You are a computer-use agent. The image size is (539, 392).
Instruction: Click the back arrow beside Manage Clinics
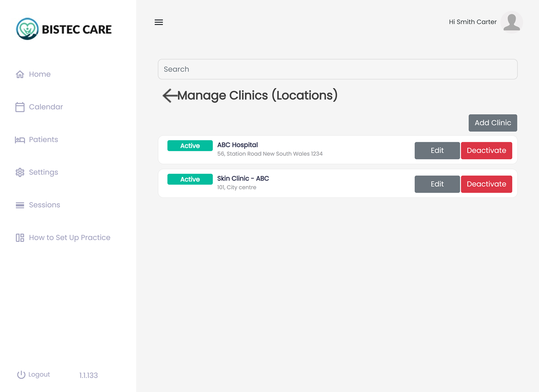(169, 96)
